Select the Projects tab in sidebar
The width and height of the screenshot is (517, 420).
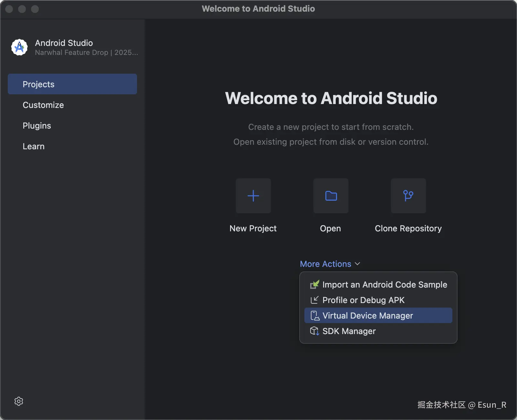(72, 84)
